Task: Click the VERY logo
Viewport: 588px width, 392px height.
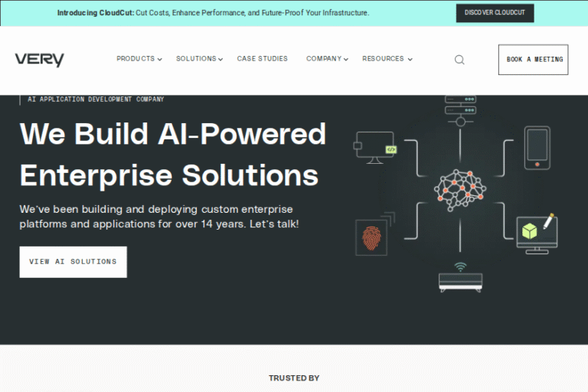Action: click(x=39, y=60)
